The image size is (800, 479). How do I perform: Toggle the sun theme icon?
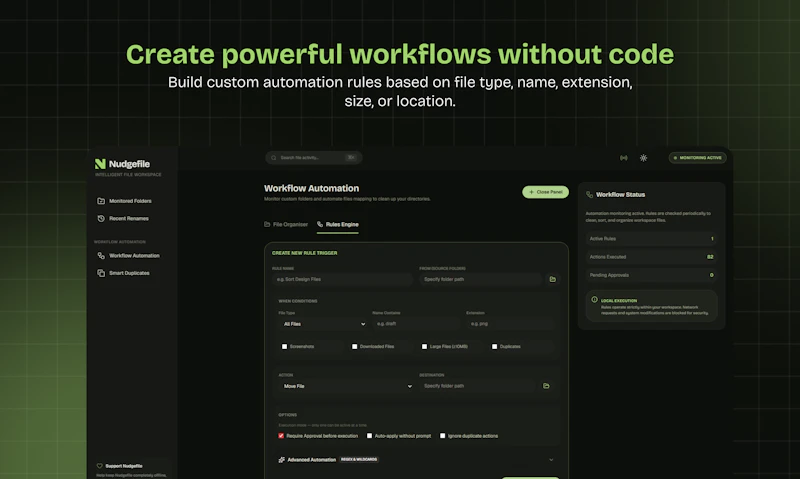[x=643, y=158]
